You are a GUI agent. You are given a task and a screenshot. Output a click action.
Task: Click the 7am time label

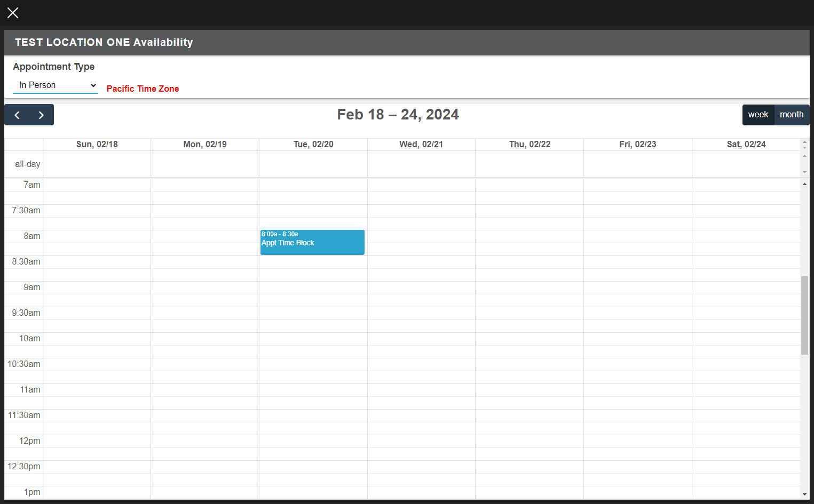pyautogui.click(x=32, y=185)
